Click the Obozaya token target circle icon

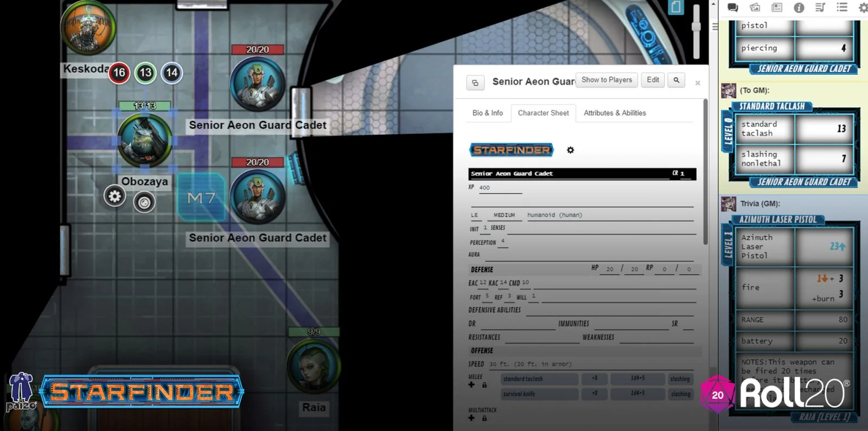pyautogui.click(x=144, y=202)
